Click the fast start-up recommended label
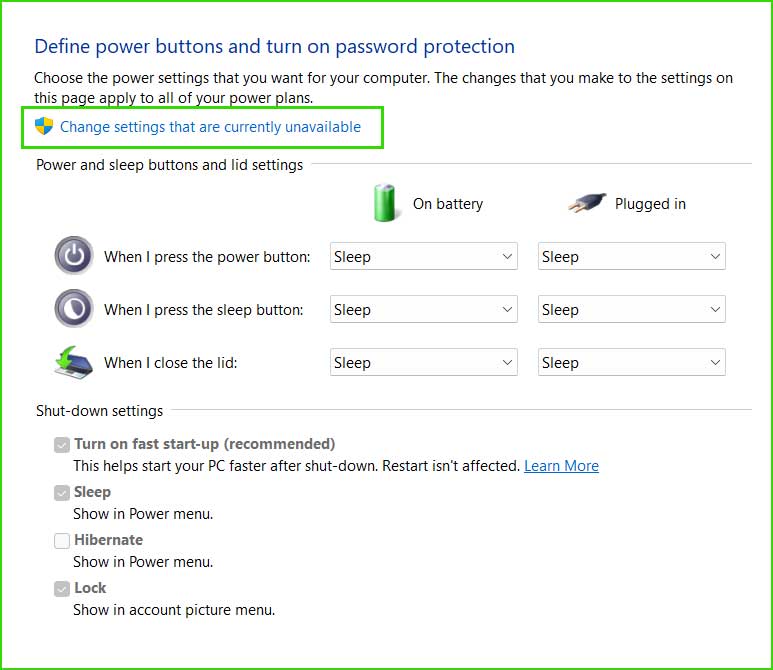The height and width of the screenshot is (670, 773). click(205, 444)
